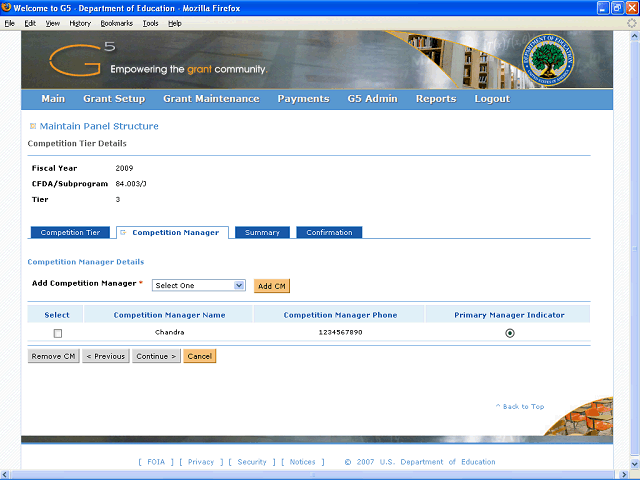The height and width of the screenshot is (480, 640).
Task: Open the Help menu
Action: click(x=175, y=23)
